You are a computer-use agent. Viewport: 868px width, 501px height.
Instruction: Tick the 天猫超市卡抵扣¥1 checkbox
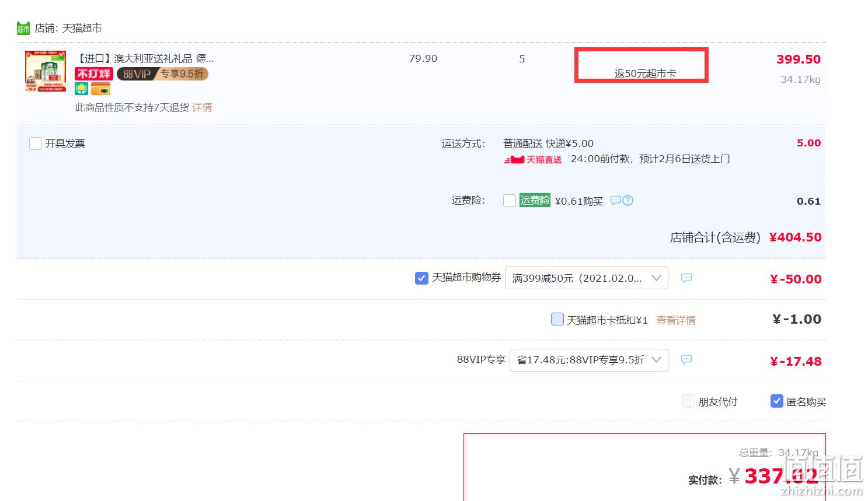click(557, 319)
